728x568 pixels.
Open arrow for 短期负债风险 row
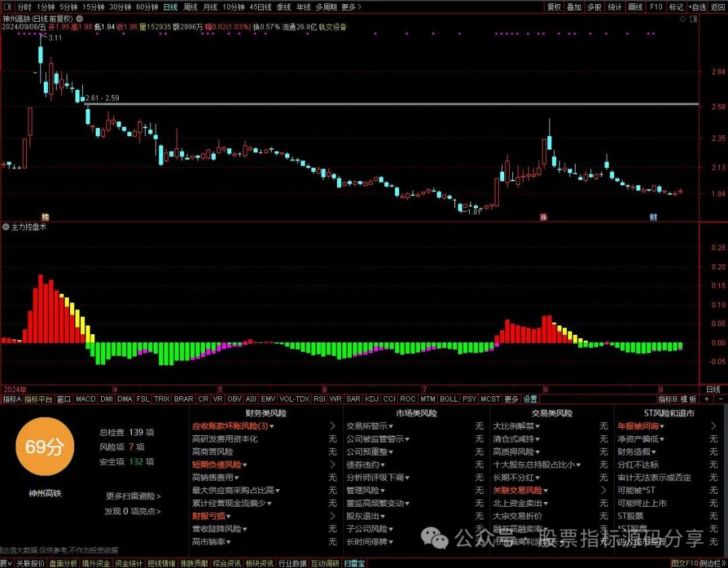(x=332, y=464)
